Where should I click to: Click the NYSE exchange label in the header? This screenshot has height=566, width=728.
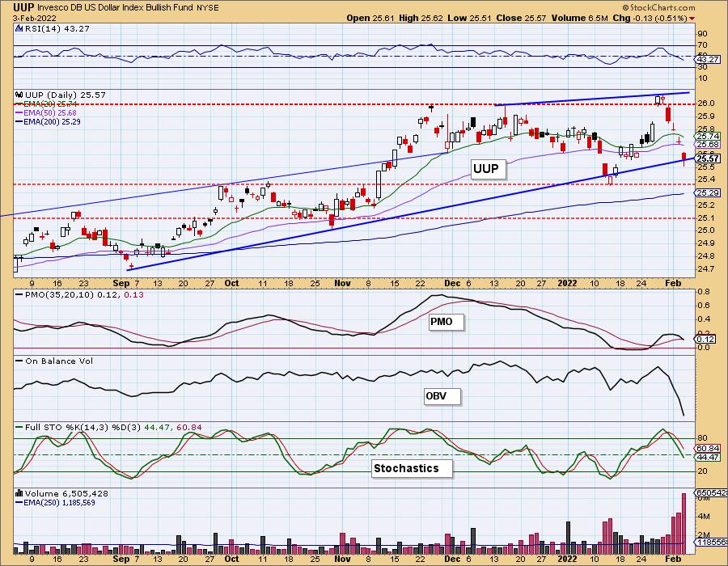pyautogui.click(x=206, y=8)
